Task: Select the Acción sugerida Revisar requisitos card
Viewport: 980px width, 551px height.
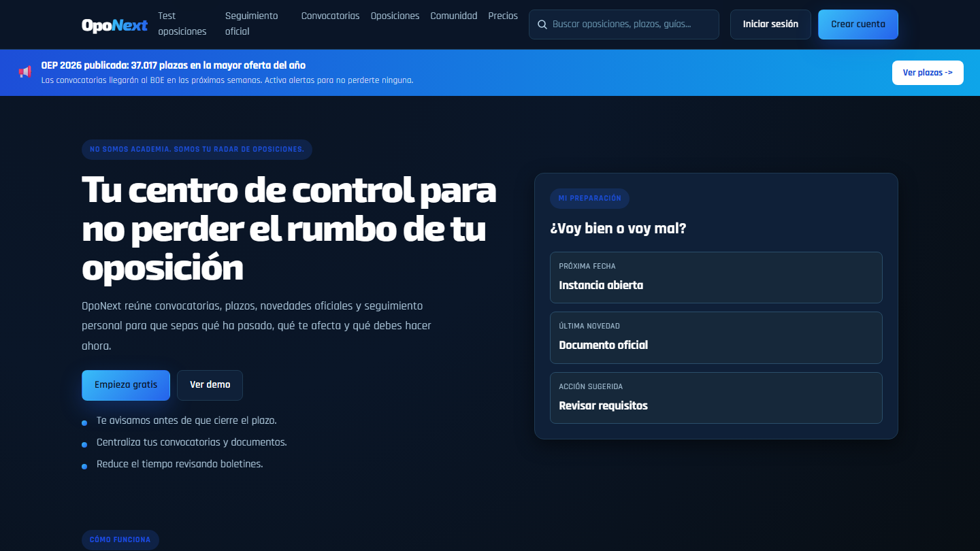Action: (x=716, y=398)
